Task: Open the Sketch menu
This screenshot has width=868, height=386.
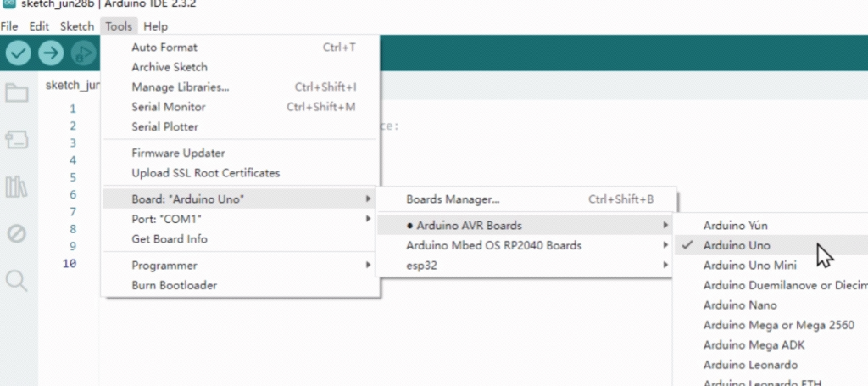Action: [77, 26]
